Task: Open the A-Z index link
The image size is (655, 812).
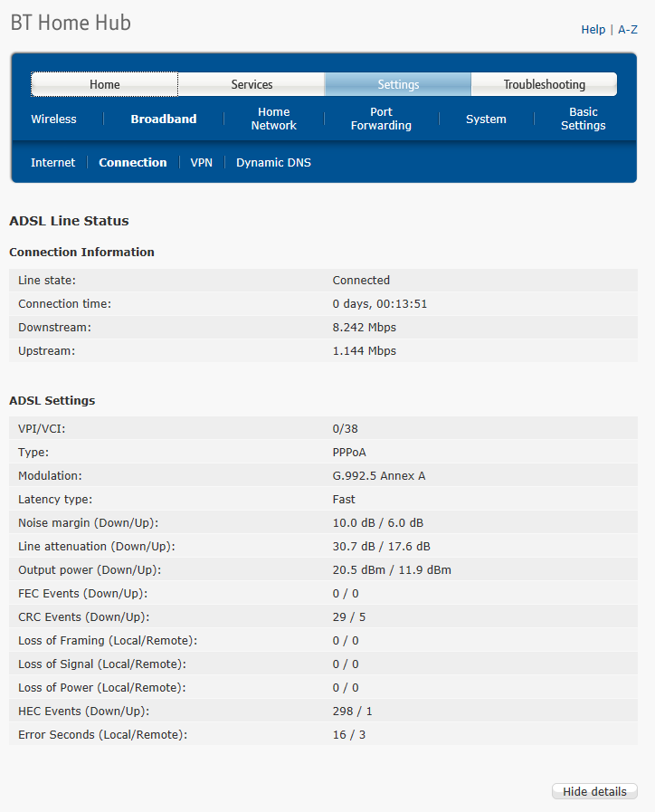Action: pos(628,30)
